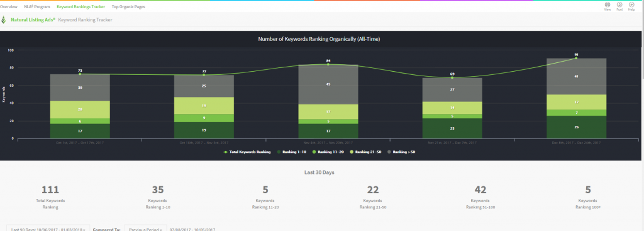Open the Help icon
Viewport: 644px width, 231px height.
(631, 6)
